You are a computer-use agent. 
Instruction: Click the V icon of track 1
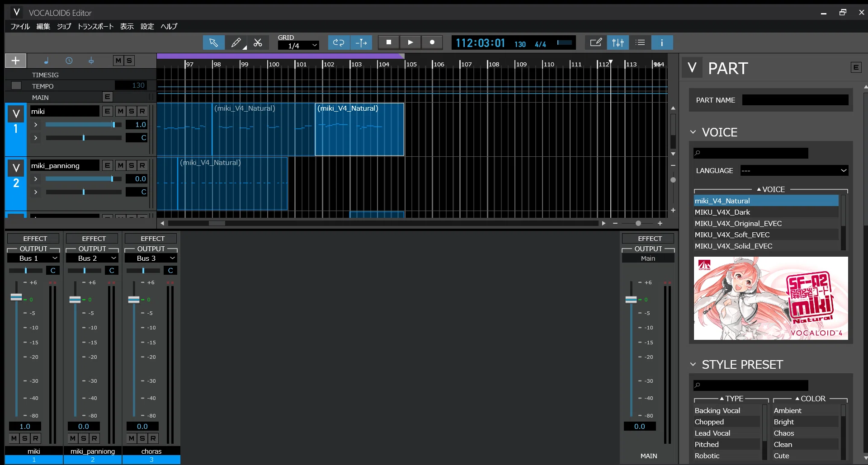click(x=16, y=114)
